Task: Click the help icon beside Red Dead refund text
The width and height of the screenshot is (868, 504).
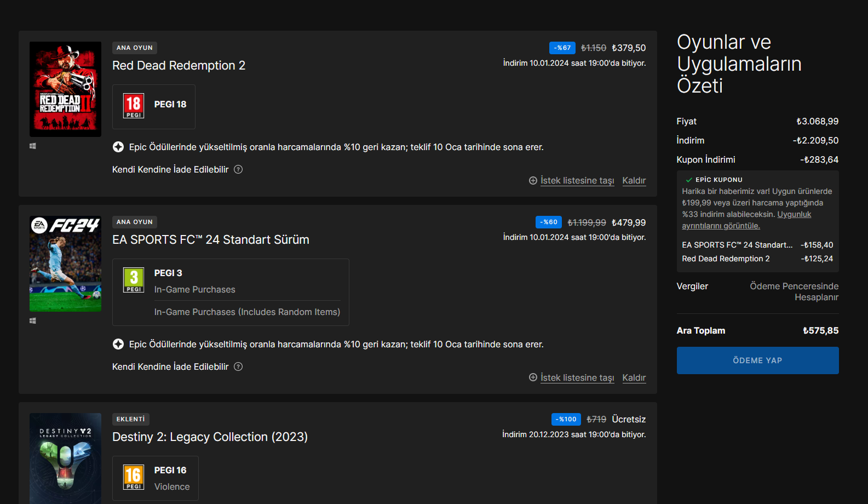Action: click(x=238, y=169)
